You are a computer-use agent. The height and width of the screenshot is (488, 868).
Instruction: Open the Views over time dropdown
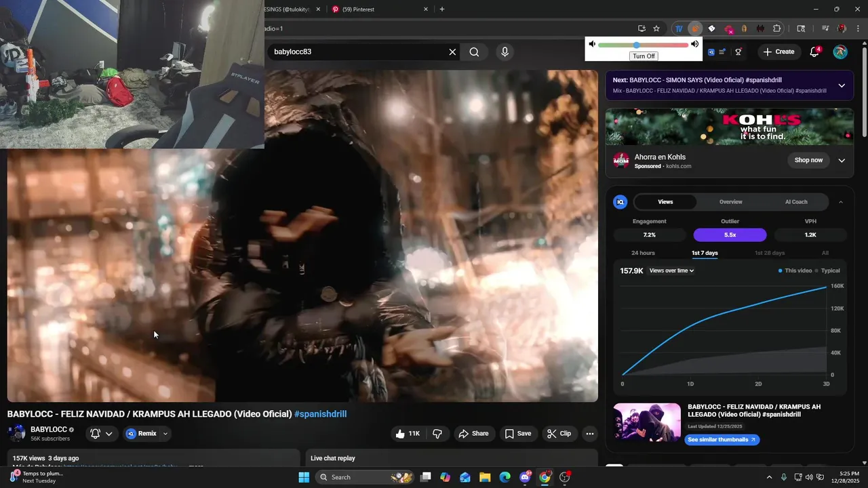pos(671,271)
